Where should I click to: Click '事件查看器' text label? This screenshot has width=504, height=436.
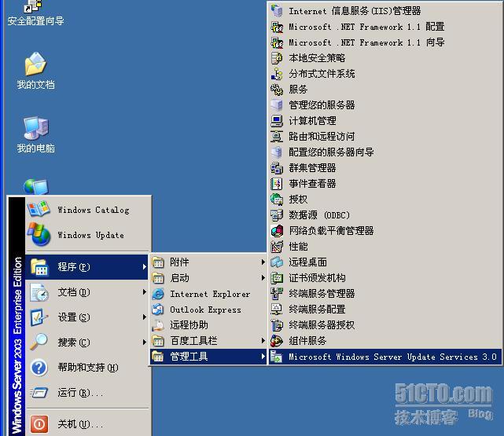312,184
